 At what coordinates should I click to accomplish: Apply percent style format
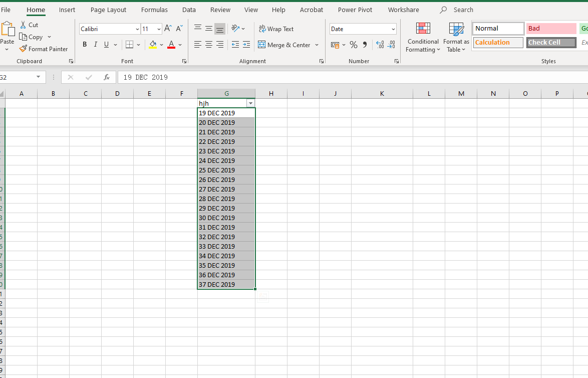point(353,45)
